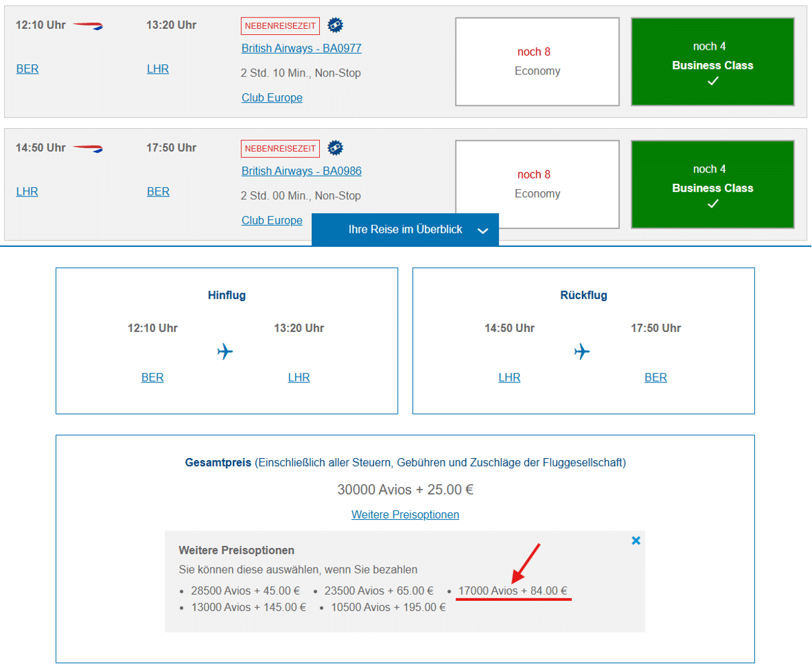Deselect Business Class on the outbound flight
The height and width of the screenshot is (668, 812).
[712, 62]
